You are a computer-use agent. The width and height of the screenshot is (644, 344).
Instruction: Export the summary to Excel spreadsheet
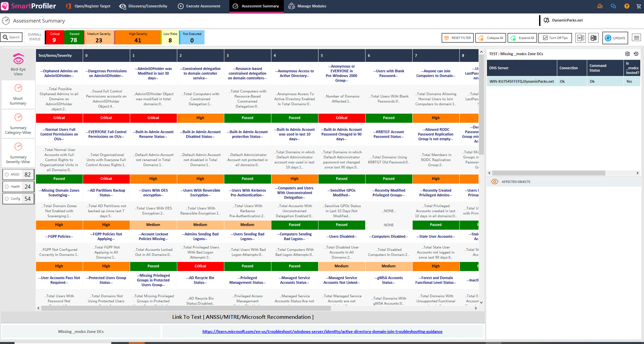[x=594, y=38]
